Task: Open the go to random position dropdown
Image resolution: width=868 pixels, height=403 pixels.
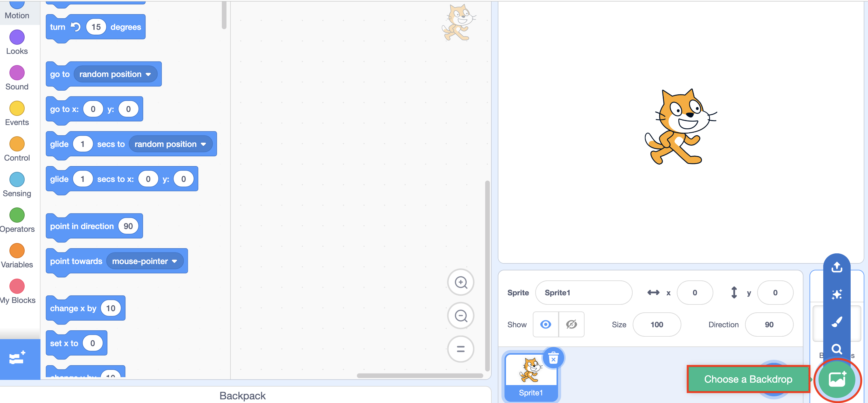Action: [148, 75]
